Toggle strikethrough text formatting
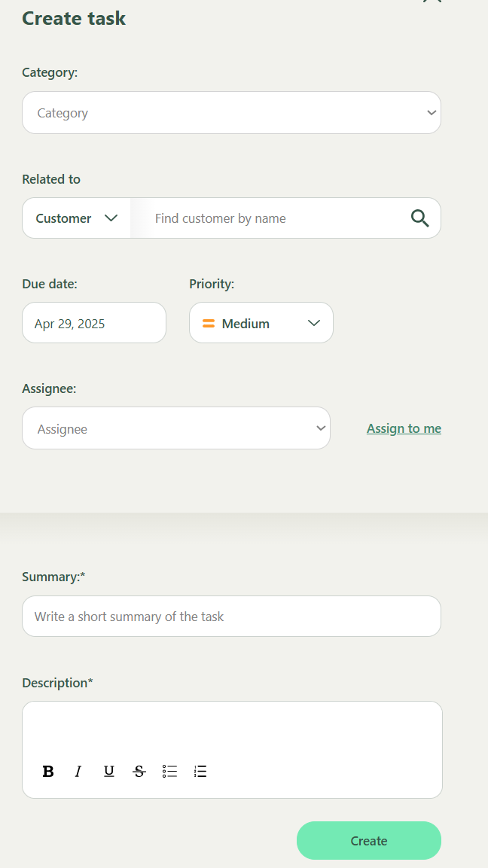The height and width of the screenshot is (868, 488). click(139, 771)
